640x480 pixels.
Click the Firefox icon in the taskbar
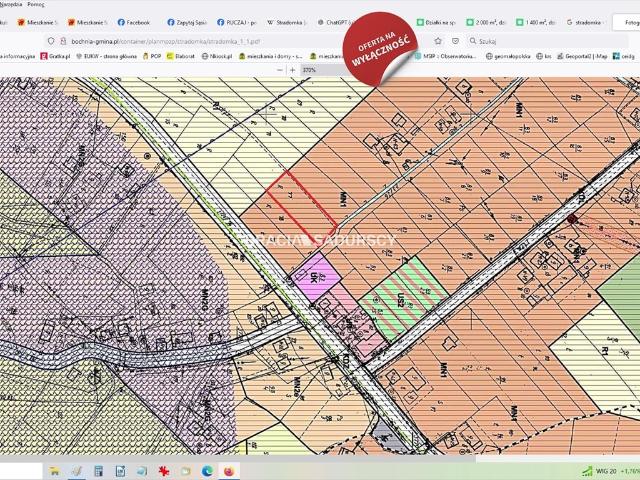pos(229,468)
